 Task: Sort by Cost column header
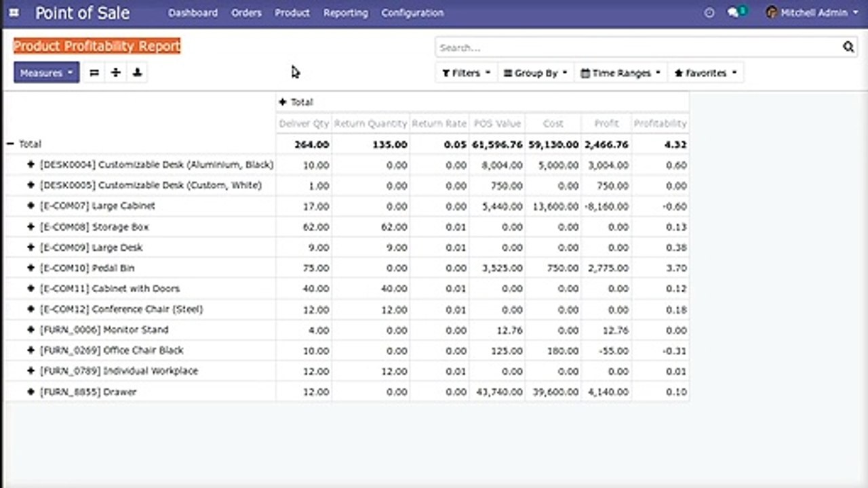(x=553, y=123)
